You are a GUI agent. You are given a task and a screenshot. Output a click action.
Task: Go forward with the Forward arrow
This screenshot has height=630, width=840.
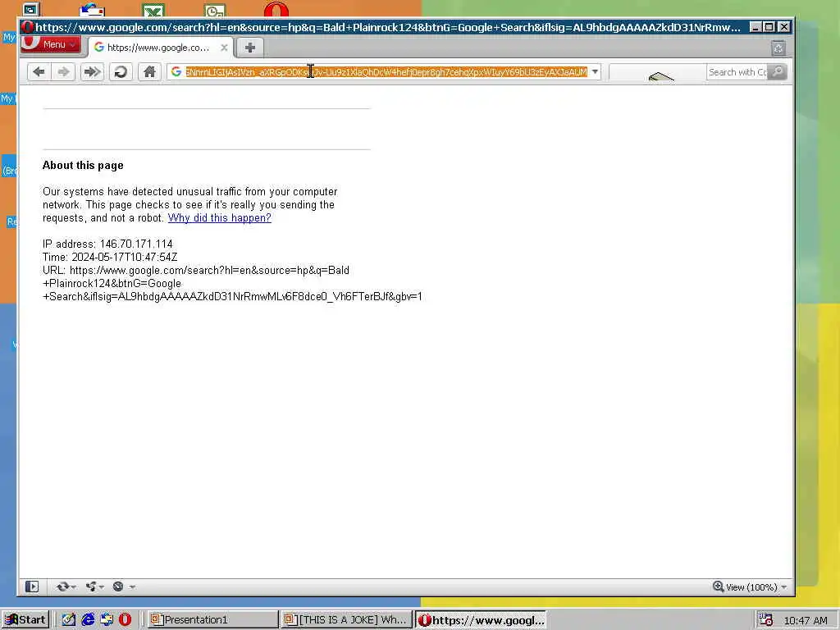click(63, 72)
